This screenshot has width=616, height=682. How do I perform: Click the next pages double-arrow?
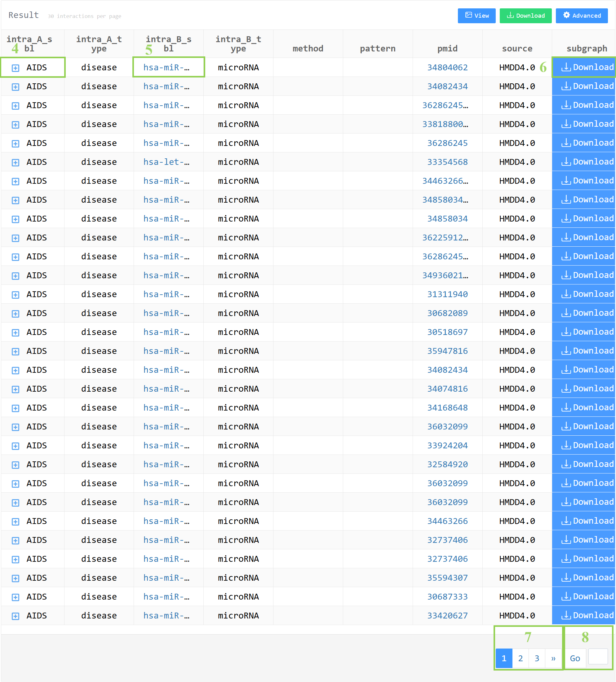[553, 658]
